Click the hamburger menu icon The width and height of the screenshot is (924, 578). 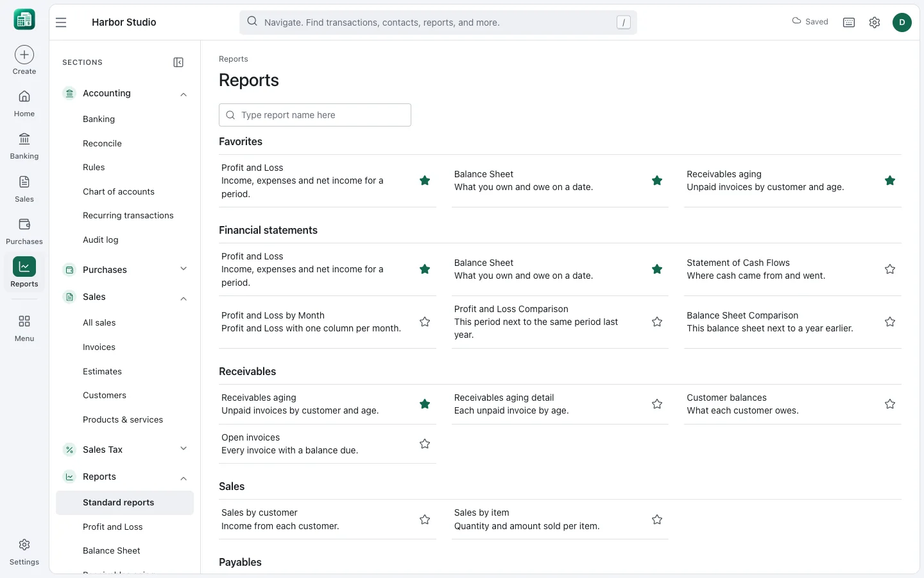(61, 22)
